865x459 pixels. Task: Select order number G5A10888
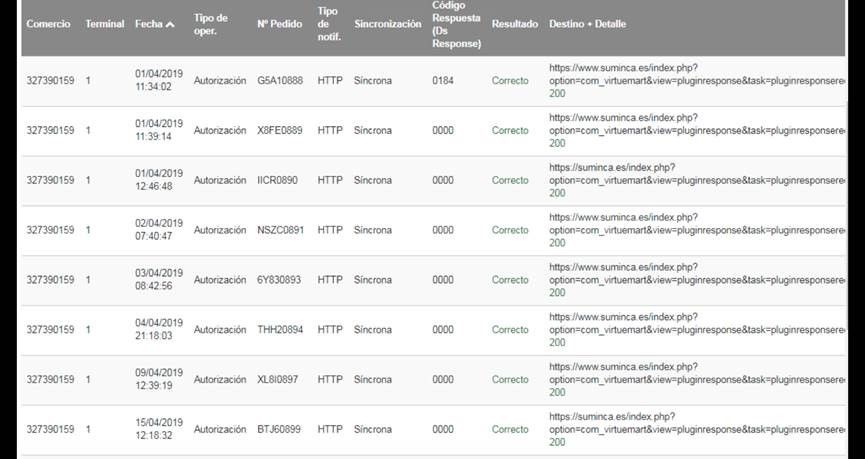tap(280, 81)
